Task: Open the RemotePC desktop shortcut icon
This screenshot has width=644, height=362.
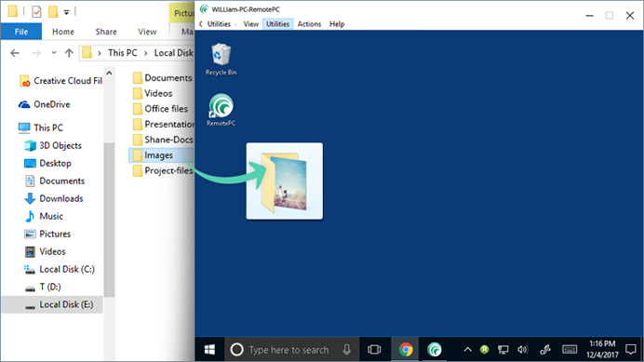Action: 221,110
